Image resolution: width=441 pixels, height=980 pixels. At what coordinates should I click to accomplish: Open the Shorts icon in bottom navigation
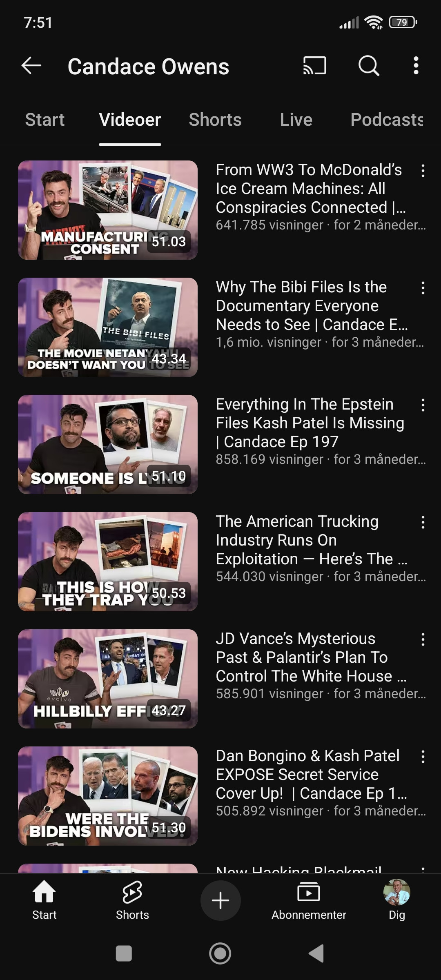[132, 900]
